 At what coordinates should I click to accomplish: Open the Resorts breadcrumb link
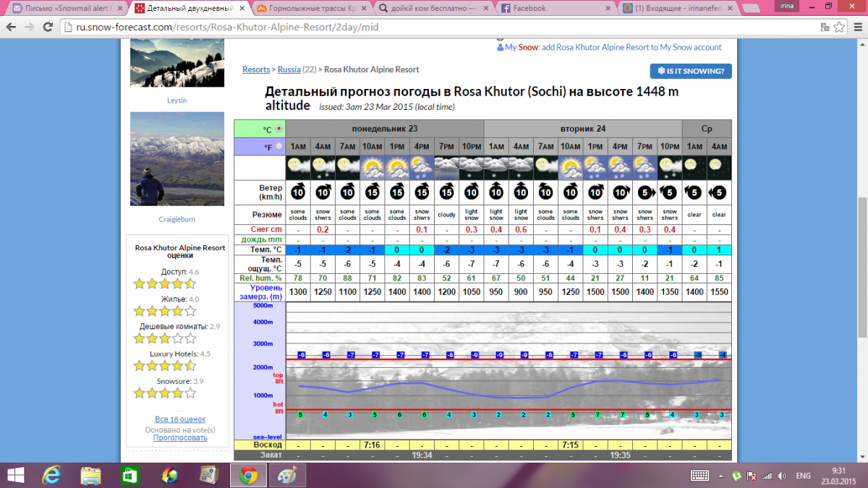coord(256,69)
